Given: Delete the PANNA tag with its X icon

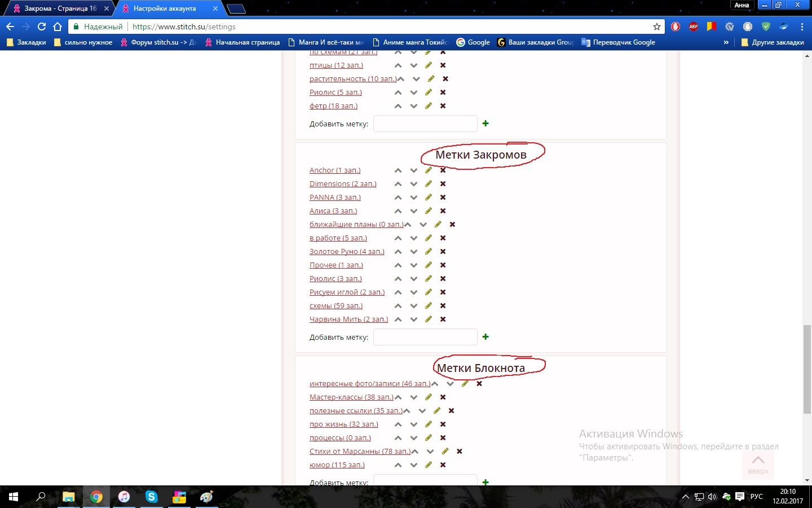Looking at the screenshot, I should pyautogui.click(x=443, y=198).
